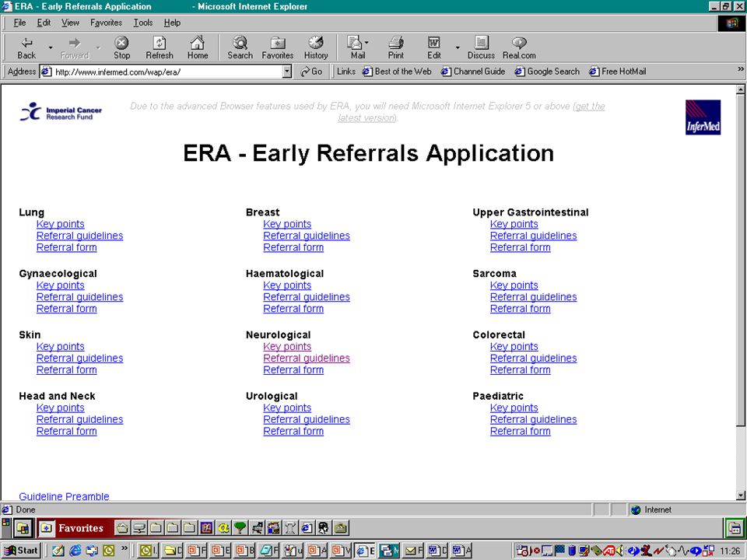Viewport: 747px width, 560px height.
Task: Print the current page
Action: tap(395, 47)
